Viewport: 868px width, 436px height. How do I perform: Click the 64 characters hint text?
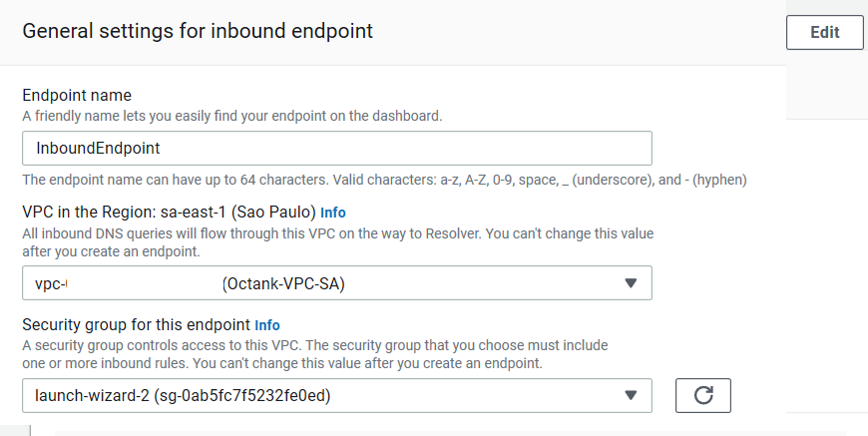(x=384, y=181)
